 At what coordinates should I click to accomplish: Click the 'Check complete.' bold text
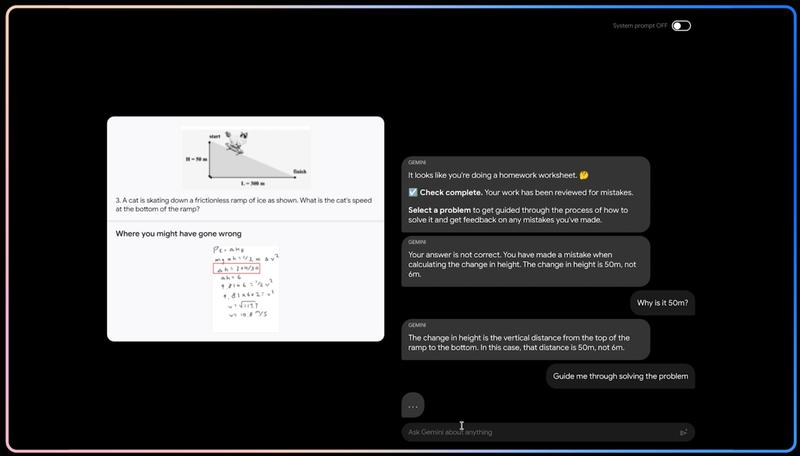[x=451, y=192]
